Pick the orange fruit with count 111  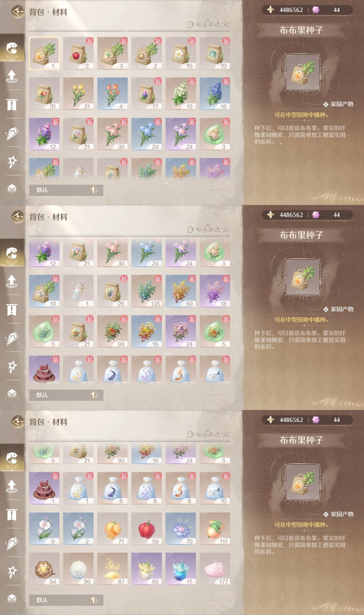click(215, 529)
